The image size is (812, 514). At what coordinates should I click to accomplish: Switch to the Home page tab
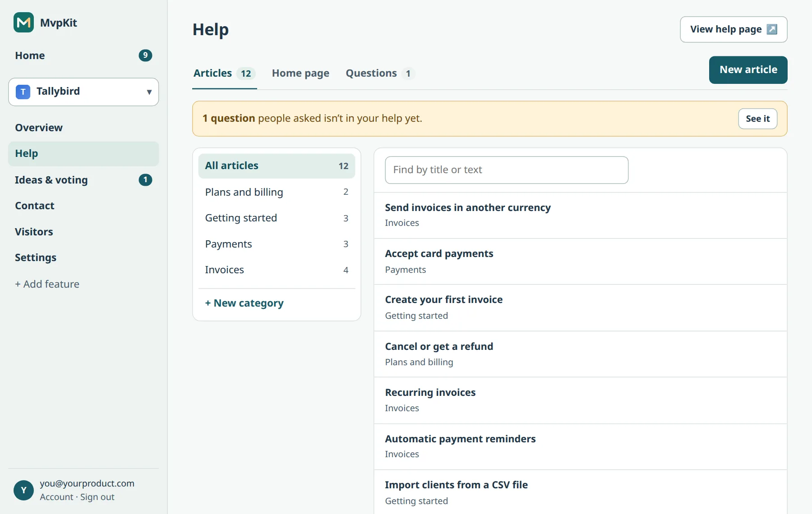pos(300,73)
